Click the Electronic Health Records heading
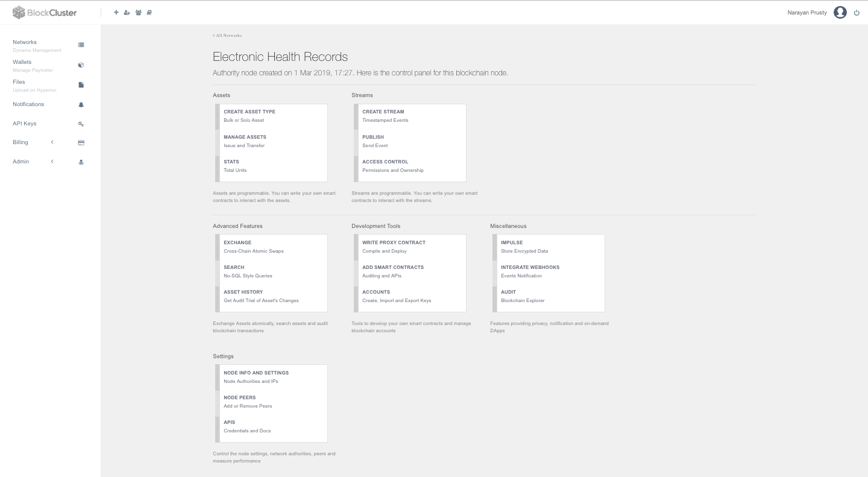 pos(280,57)
